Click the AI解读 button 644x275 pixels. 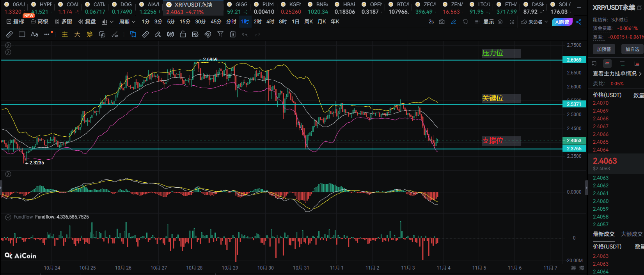point(562,22)
